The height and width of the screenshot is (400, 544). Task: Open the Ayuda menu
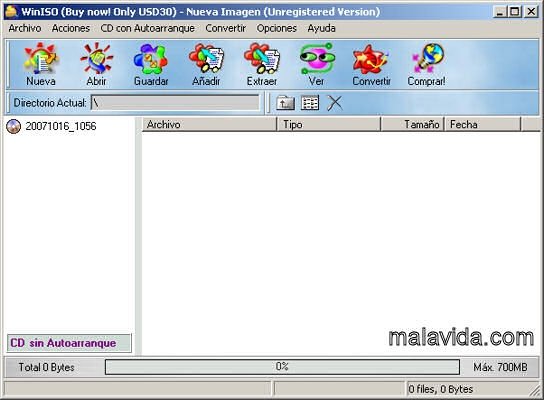coord(321,28)
